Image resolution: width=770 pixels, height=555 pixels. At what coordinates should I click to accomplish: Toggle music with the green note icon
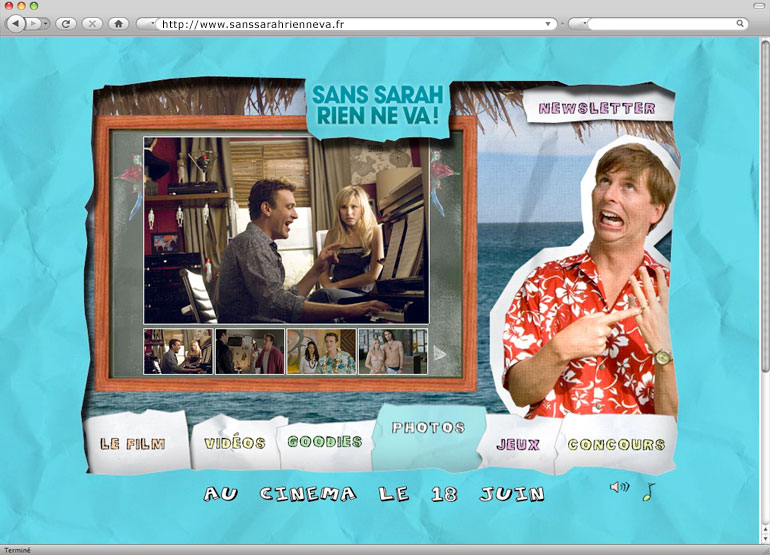click(649, 492)
